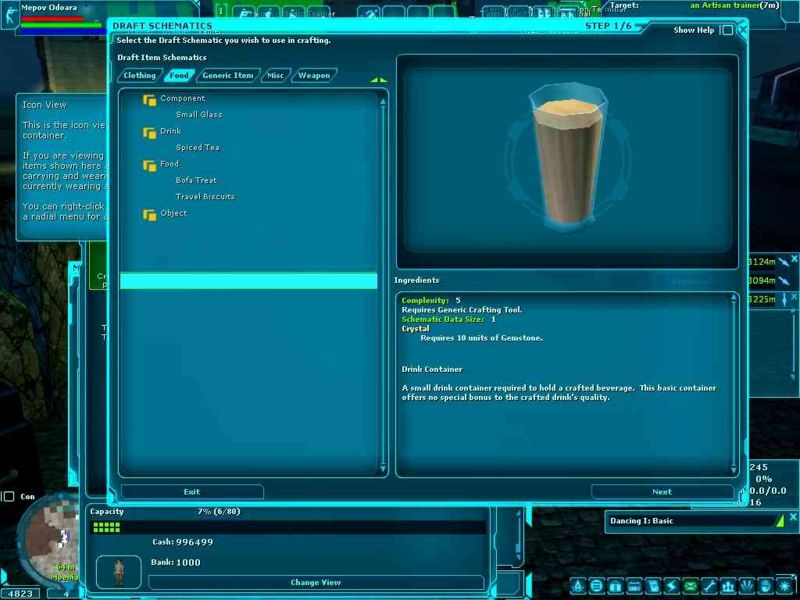Expand the Object schematic folder
Image resolution: width=800 pixels, height=600 pixels.
pyautogui.click(x=149, y=214)
